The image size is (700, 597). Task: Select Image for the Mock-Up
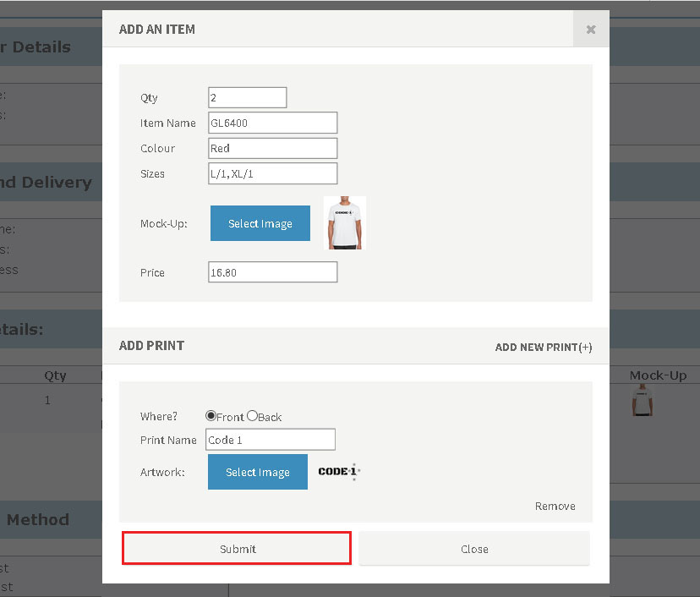pos(260,223)
